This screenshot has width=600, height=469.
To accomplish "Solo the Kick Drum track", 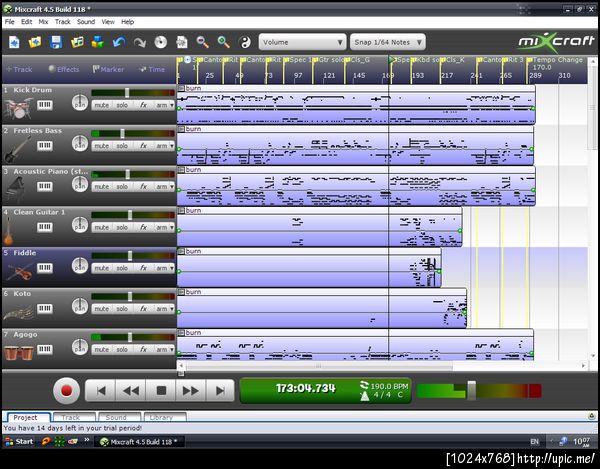I will [x=122, y=105].
